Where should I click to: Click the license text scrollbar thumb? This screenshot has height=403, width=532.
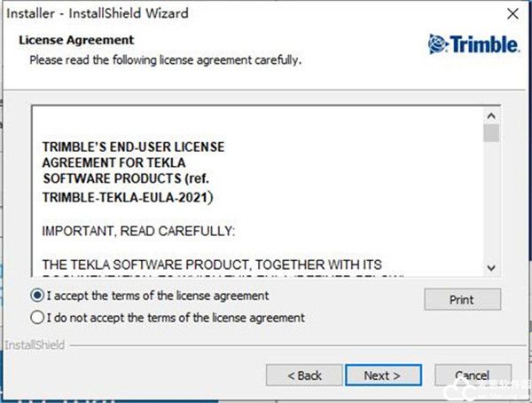[491, 134]
